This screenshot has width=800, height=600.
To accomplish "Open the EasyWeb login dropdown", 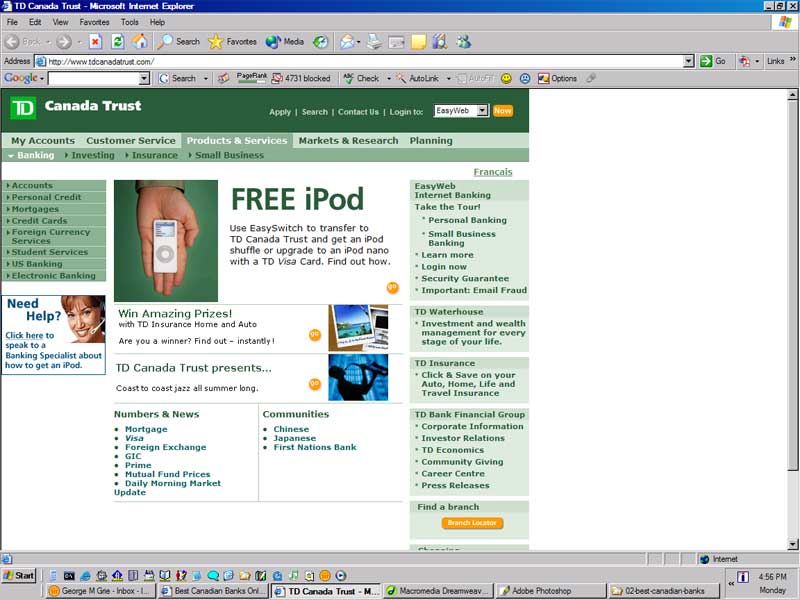I will tap(481, 111).
